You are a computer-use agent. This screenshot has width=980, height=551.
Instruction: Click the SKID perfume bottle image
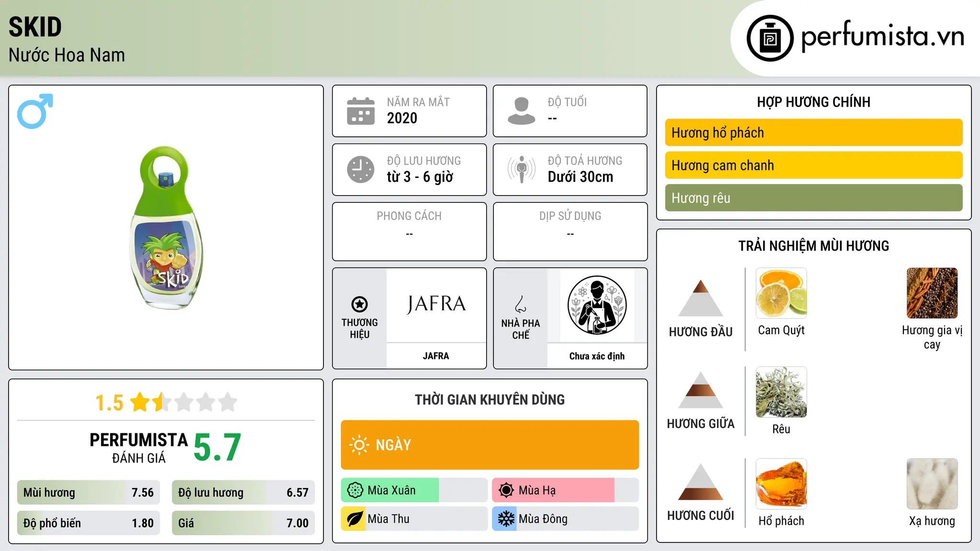166,228
